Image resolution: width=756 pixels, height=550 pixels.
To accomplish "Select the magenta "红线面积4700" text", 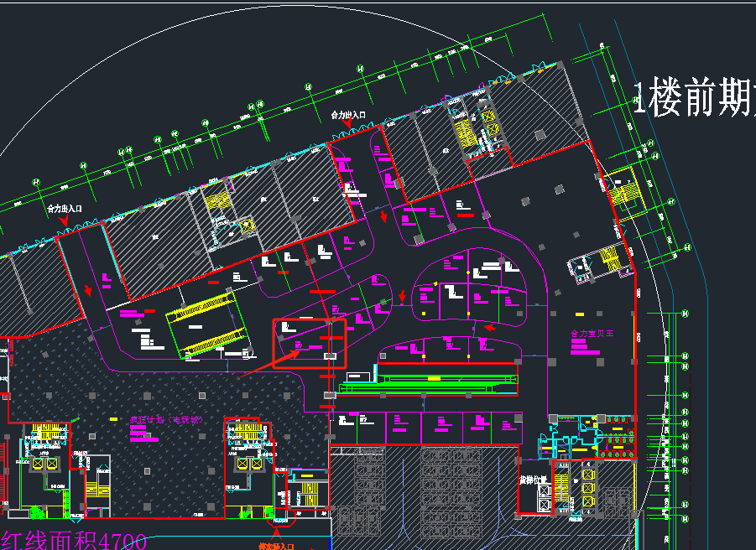I will (x=74, y=541).
